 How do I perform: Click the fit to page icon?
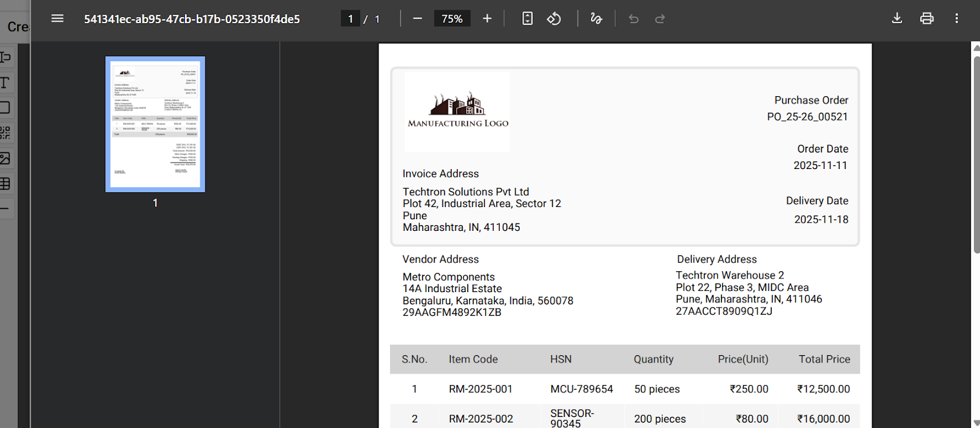pos(527,18)
